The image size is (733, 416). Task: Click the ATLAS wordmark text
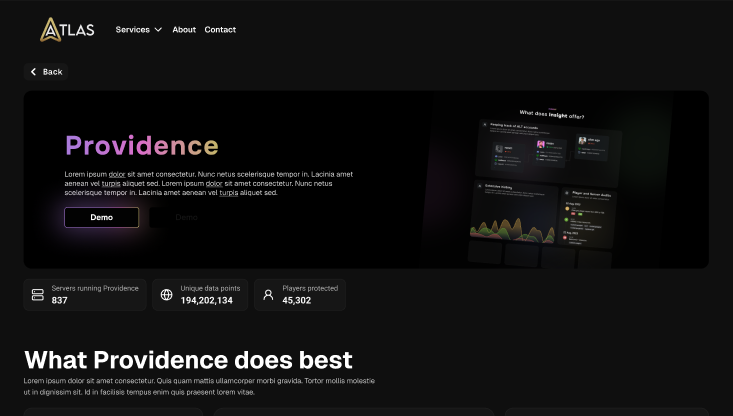pyautogui.click(x=78, y=30)
